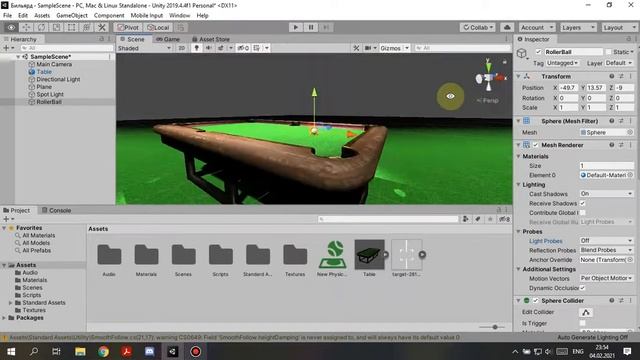The height and width of the screenshot is (360, 640).
Task: Click Position X input field
Action: (569, 88)
